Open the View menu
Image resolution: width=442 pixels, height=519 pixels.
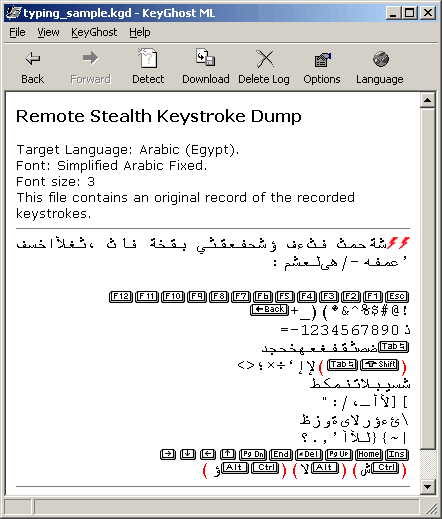point(48,32)
